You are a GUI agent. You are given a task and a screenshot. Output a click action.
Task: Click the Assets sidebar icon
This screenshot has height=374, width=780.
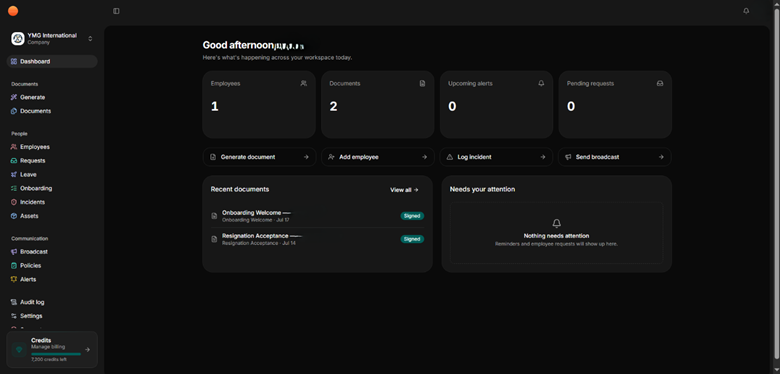pyautogui.click(x=14, y=216)
